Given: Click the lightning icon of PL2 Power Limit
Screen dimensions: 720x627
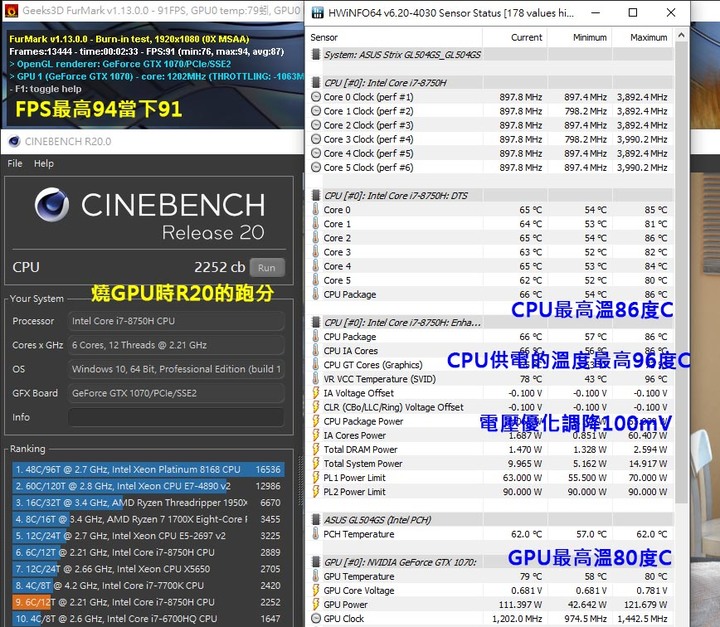Looking at the screenshot, I should pyautogui.click(x=315, y=491).
